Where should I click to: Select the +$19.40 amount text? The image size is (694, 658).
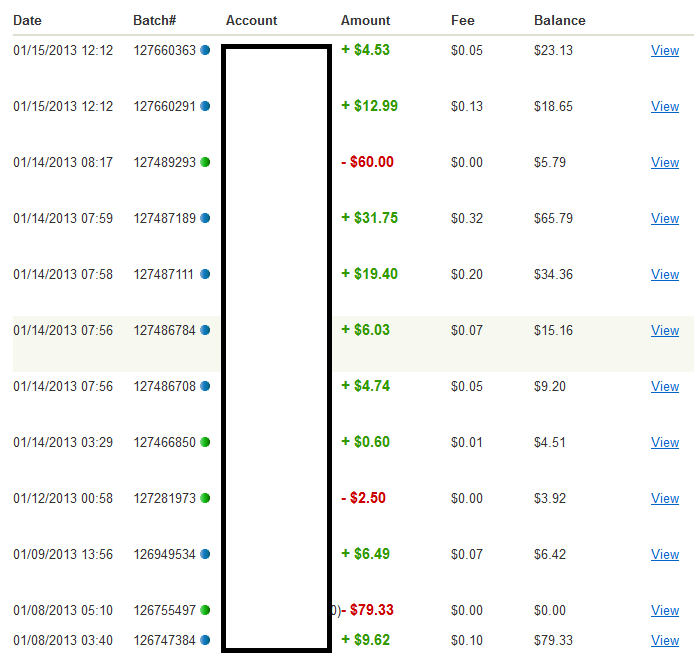click(369, 274)
